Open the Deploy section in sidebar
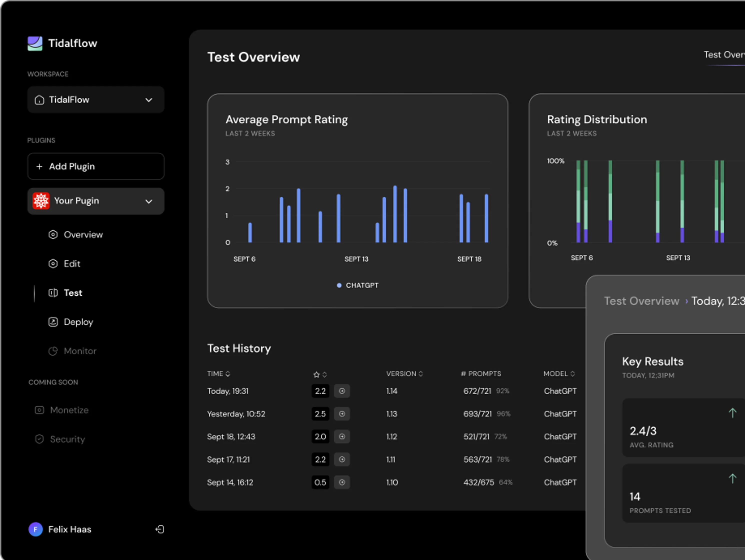The width and height of the screenshot is (745, 560). [x=78, y=322]
